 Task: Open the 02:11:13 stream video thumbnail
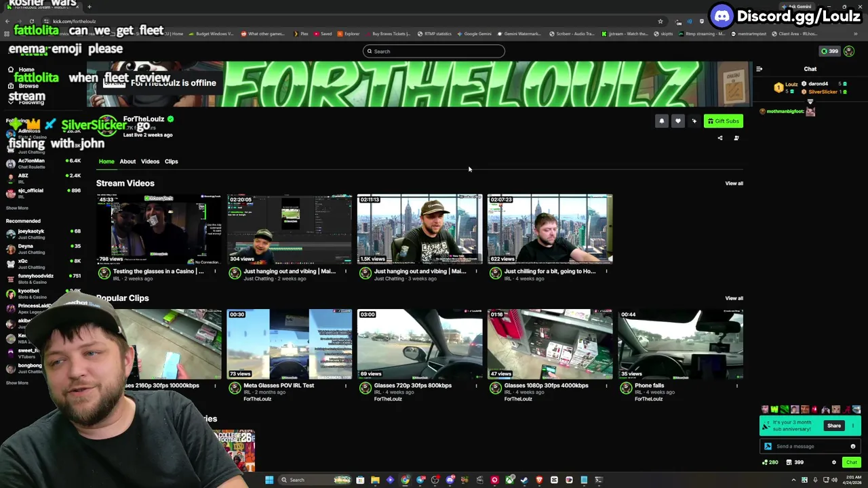click(x=420, y=229)
